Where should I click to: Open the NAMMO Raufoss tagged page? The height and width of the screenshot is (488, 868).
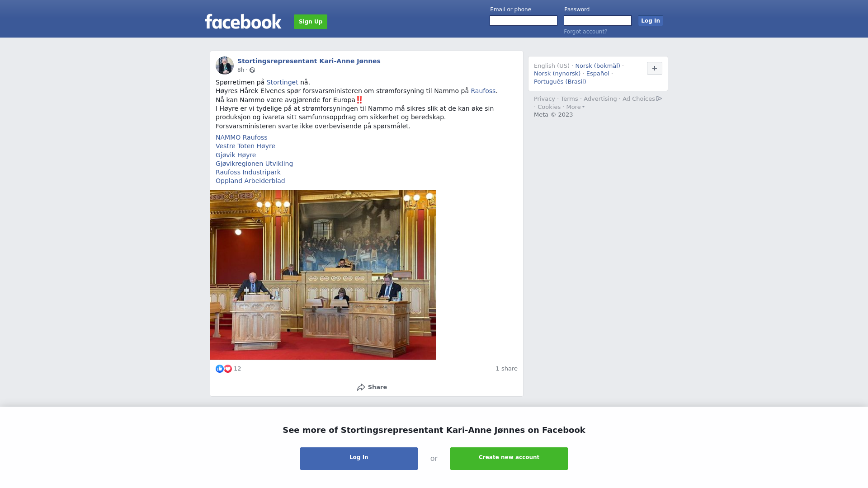point(241,137)
